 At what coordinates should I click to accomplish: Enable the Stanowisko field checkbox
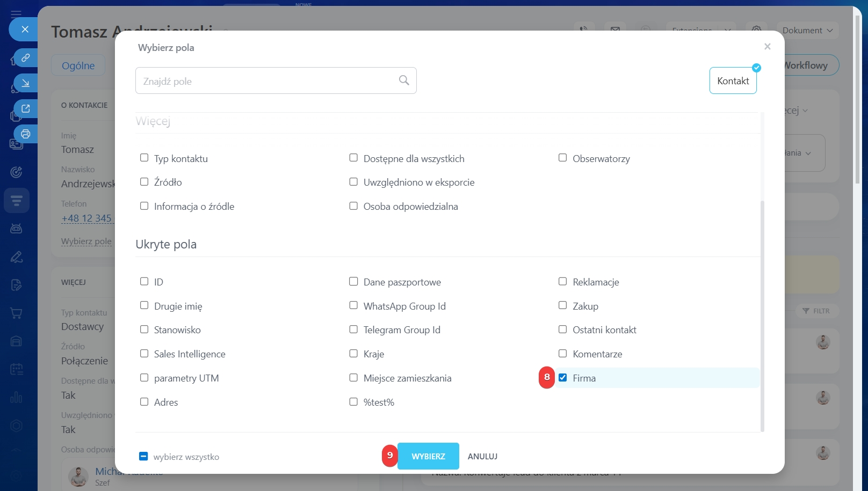click(144, 329)
